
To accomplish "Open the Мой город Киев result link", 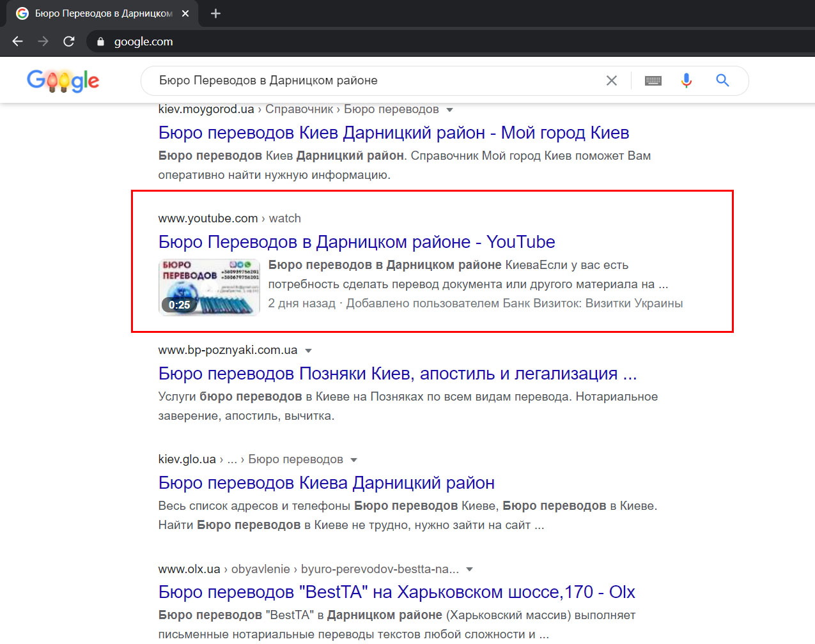I will (393, 133).
